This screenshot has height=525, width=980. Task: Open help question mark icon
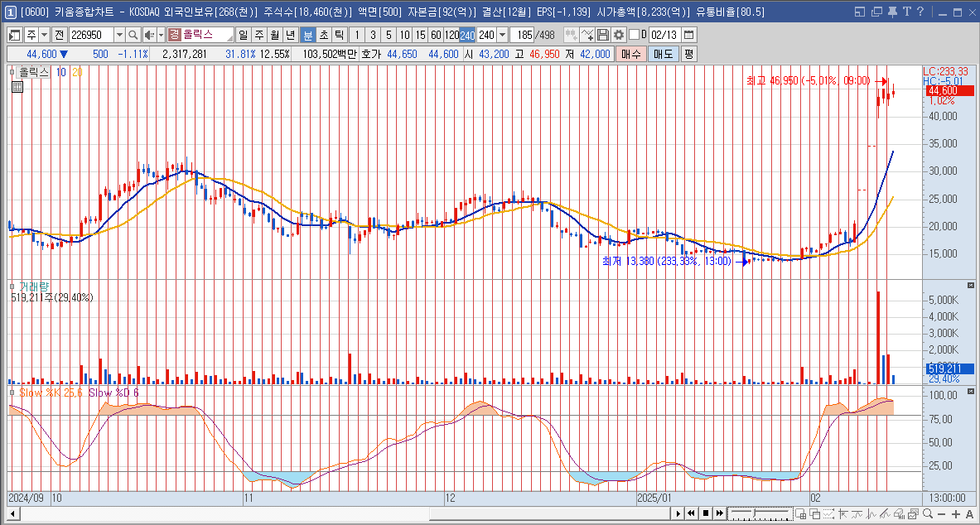(x=920, y=12)
